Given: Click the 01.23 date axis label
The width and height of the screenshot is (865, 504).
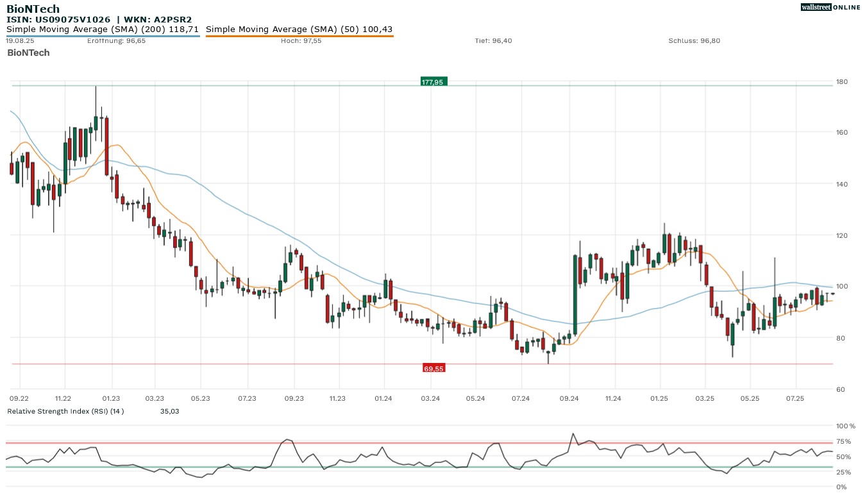Looking at the screenshot, I should click(112, 398).
